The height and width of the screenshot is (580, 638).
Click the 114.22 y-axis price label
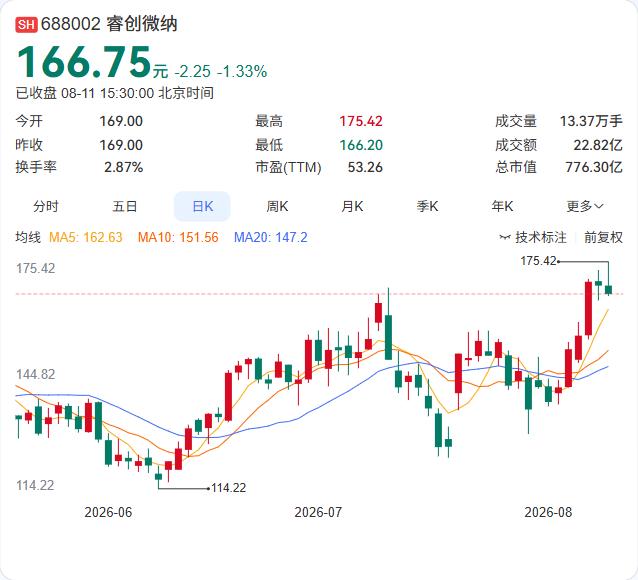pyautogui.click(x=35, y=485)
